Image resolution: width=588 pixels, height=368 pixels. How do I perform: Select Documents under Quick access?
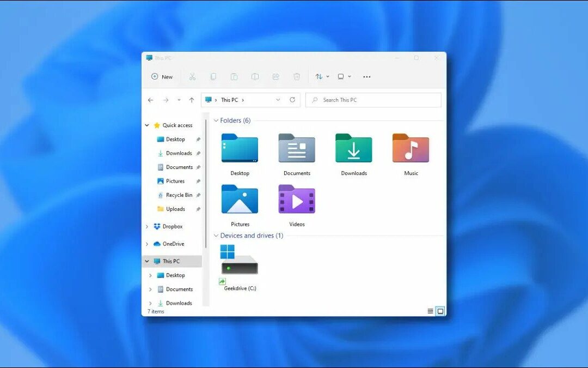click(x=179, y=167)
